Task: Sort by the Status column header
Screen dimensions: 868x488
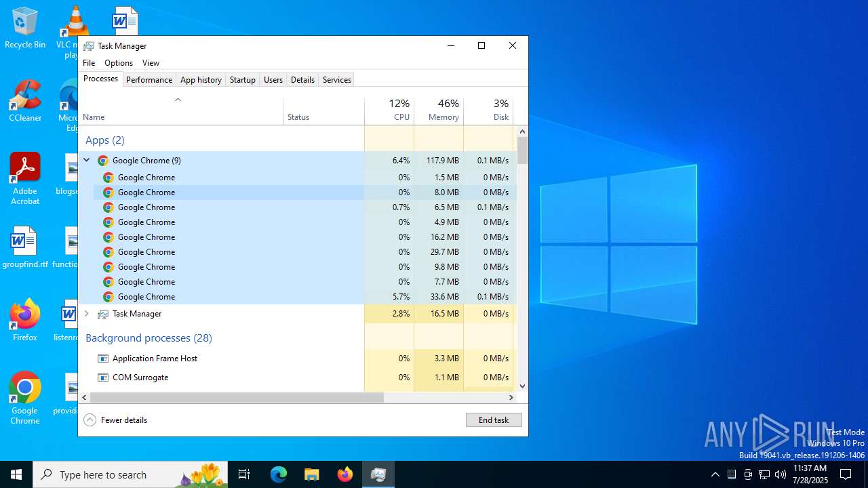Action: click(x=324, y=110)
